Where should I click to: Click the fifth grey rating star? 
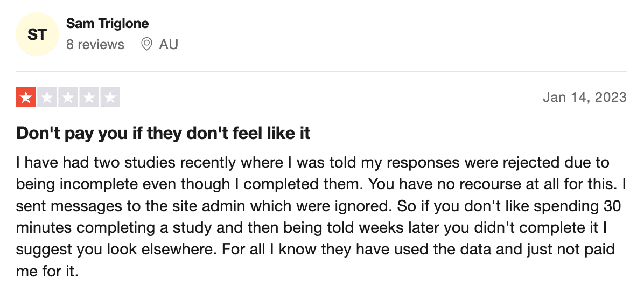click(x=110, y=98)
